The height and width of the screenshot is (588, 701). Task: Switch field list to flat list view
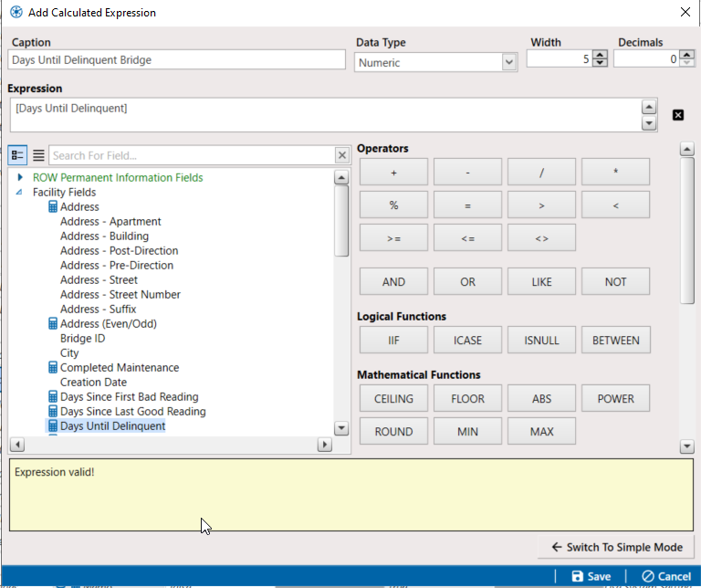[x=38, y=155]
